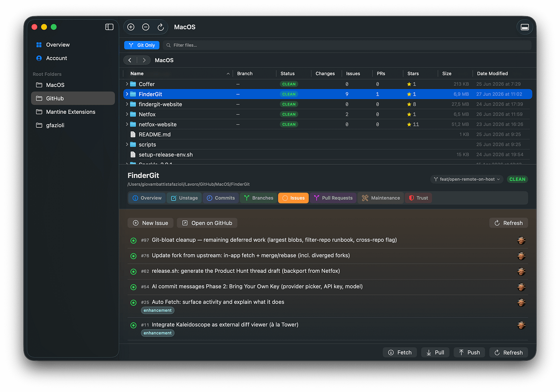This screenshot has width=560, height=392.
Task: Expand the Netfox folder
Action: pos(127,114)
